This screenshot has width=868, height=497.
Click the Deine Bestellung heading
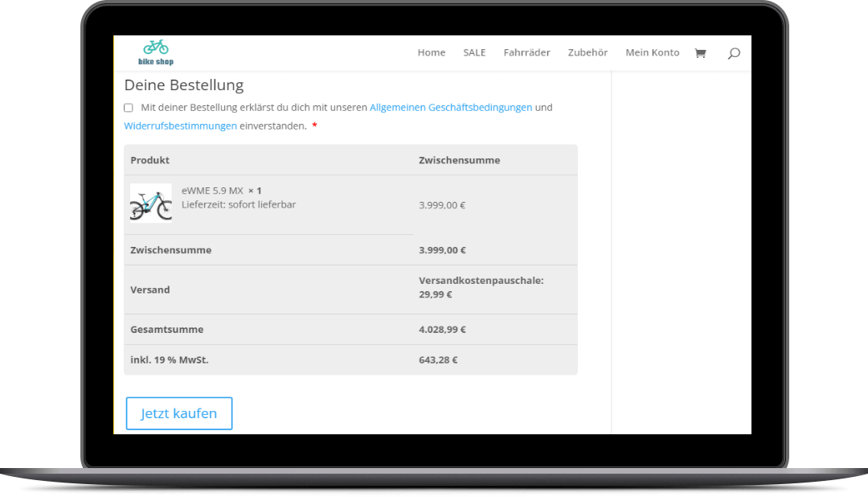point(183,85)
